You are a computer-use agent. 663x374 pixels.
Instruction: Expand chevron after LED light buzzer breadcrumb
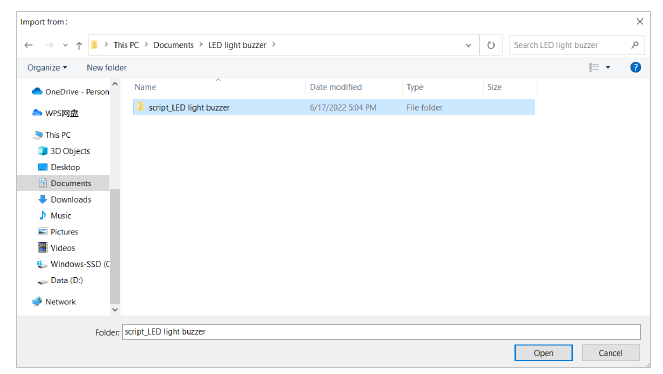[274, 45]
